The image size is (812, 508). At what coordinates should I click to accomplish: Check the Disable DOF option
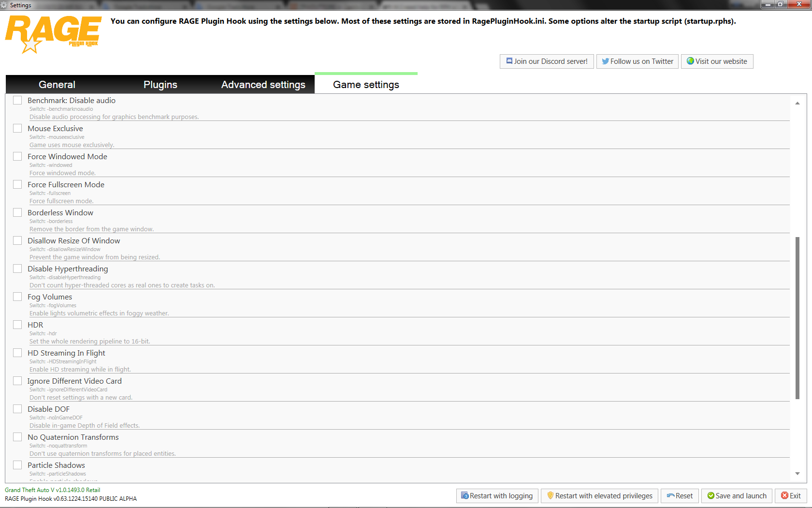[x=17, y=409]
